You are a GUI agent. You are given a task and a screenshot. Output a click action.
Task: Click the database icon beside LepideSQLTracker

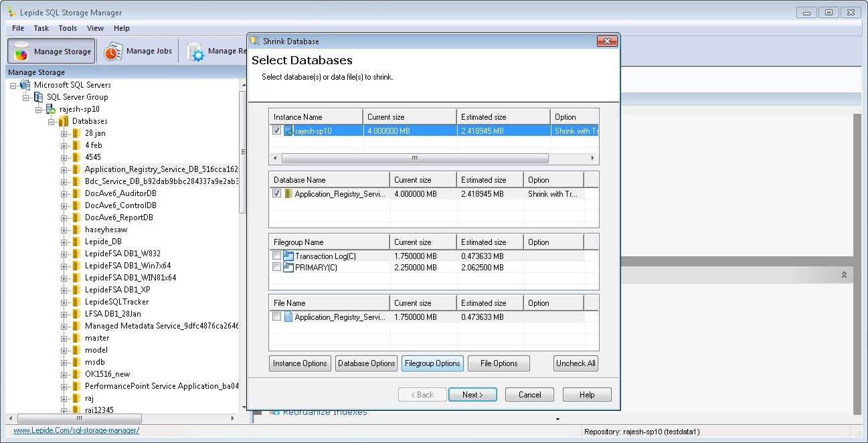coord(76,302)
